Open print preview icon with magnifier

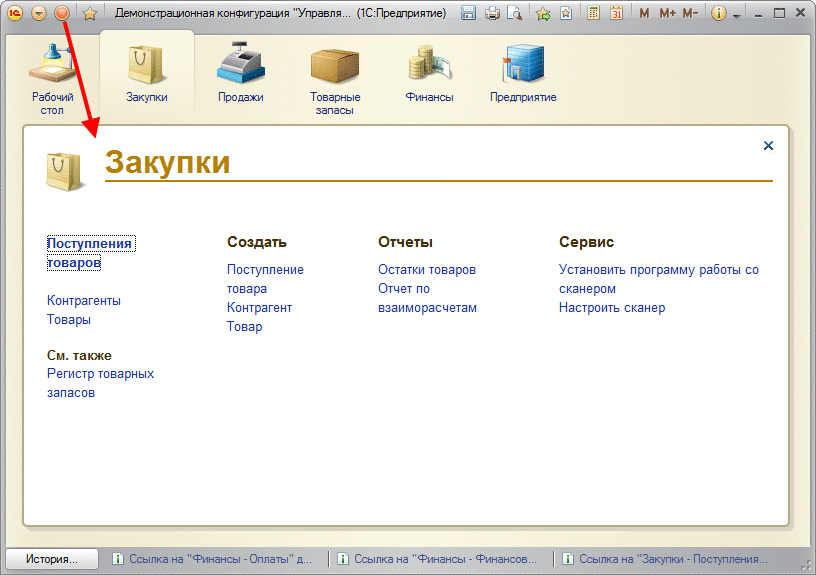coord(515,13)
